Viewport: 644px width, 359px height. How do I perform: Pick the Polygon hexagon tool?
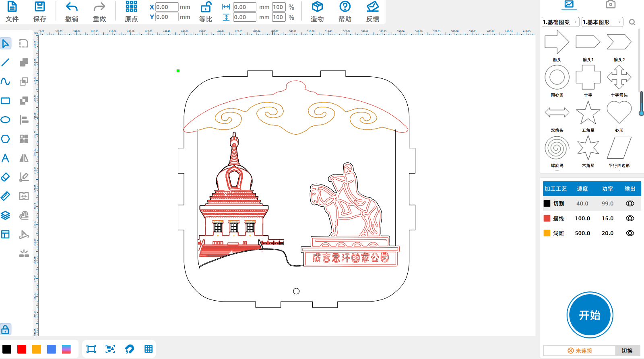pos(6,139)
